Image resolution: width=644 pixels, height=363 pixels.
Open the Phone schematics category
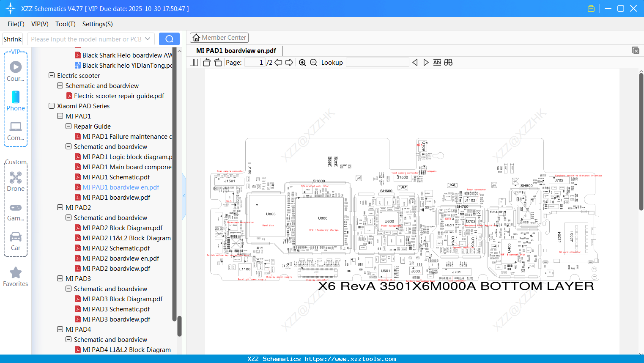point(15,102)
